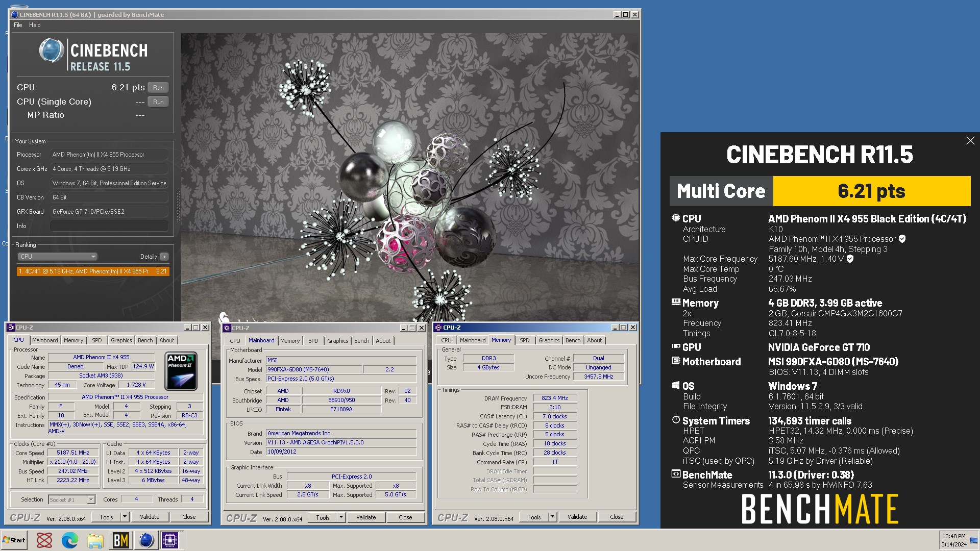Click Validate in the CPU tab window
This screenshot has width=980, height=551.
[150, 517]
